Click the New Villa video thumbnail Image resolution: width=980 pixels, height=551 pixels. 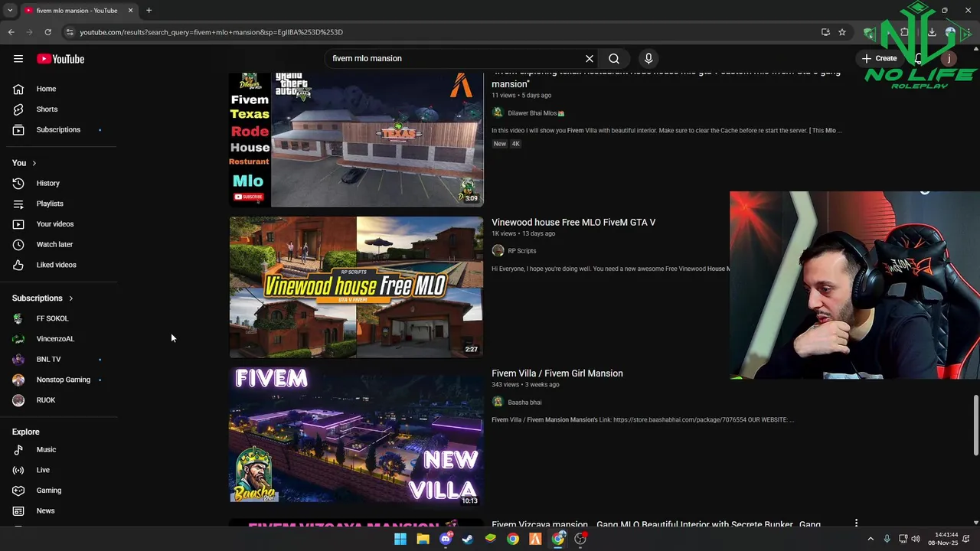[x=356, y=435]
